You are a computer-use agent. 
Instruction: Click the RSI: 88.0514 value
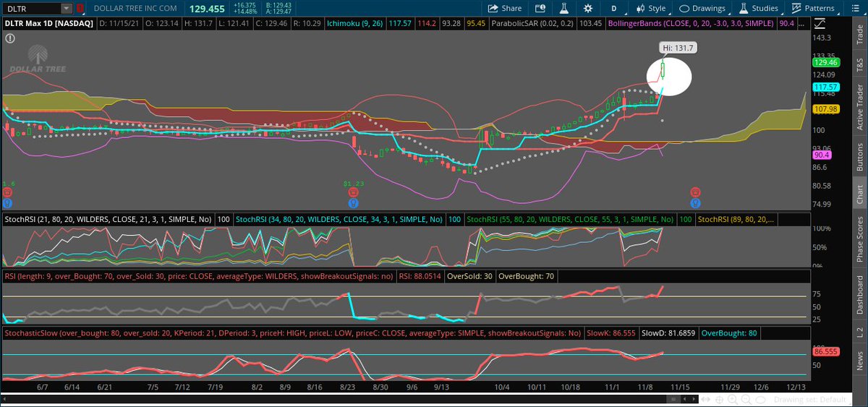(x=419, y=275)
